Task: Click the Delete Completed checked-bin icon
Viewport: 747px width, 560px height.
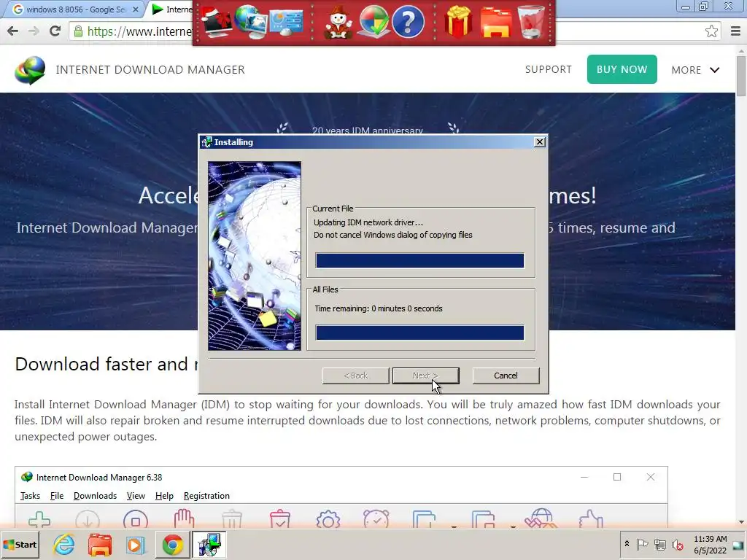Action: (280, 519)
